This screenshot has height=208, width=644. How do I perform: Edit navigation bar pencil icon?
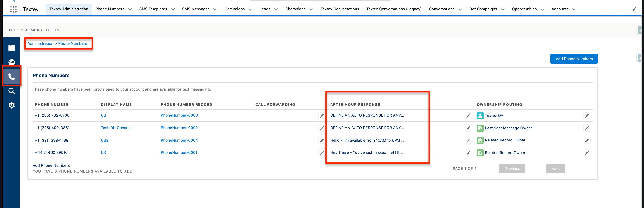tap(634, 9)
